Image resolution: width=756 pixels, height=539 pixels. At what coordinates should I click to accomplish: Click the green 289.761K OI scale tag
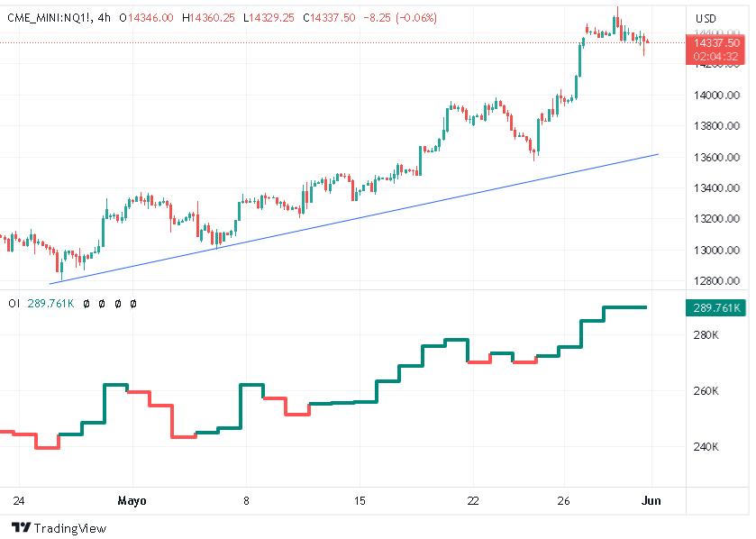coord(716,308)
